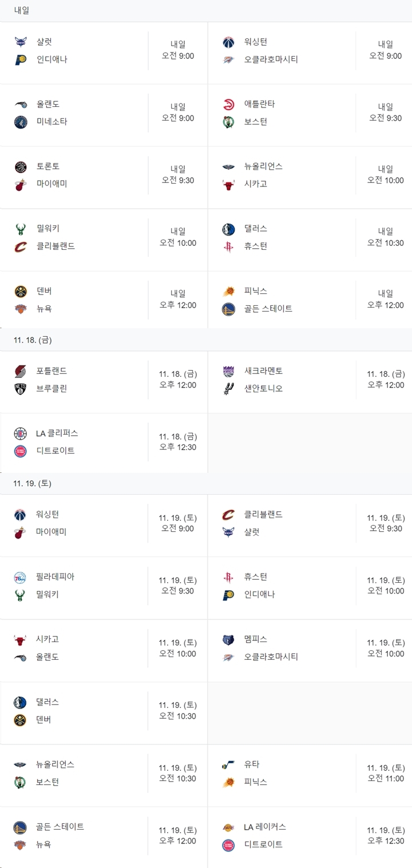Click the Atlanta Hawks logo next to 애틀란타

228,104
